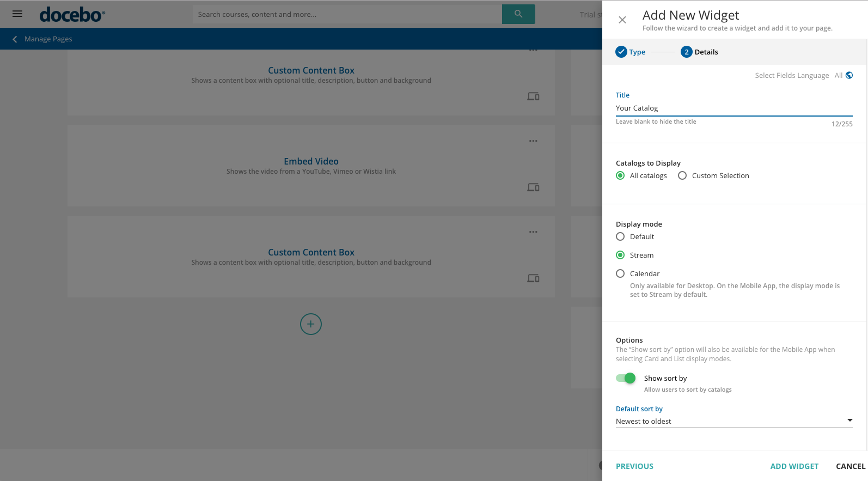
Task: Click the Title input field
Action: (733, 108)
